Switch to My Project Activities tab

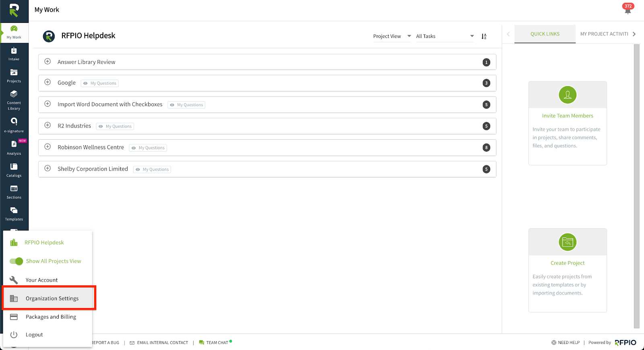pos(604,34)
